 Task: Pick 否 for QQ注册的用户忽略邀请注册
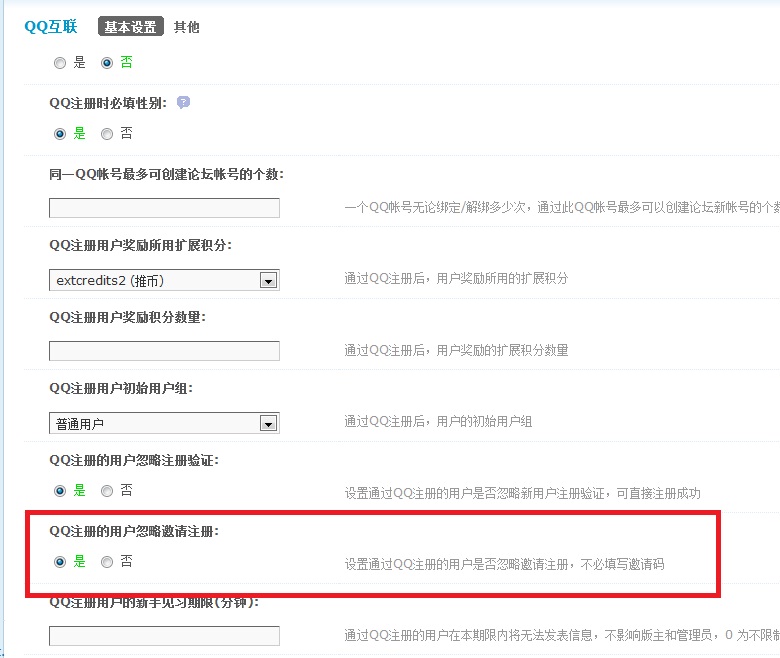coord(107,562)
